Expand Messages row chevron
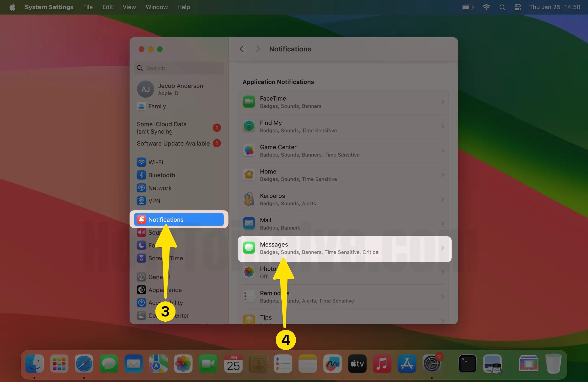Image resolution: width=588 pixels, height=382 pixels. (442, 248)
